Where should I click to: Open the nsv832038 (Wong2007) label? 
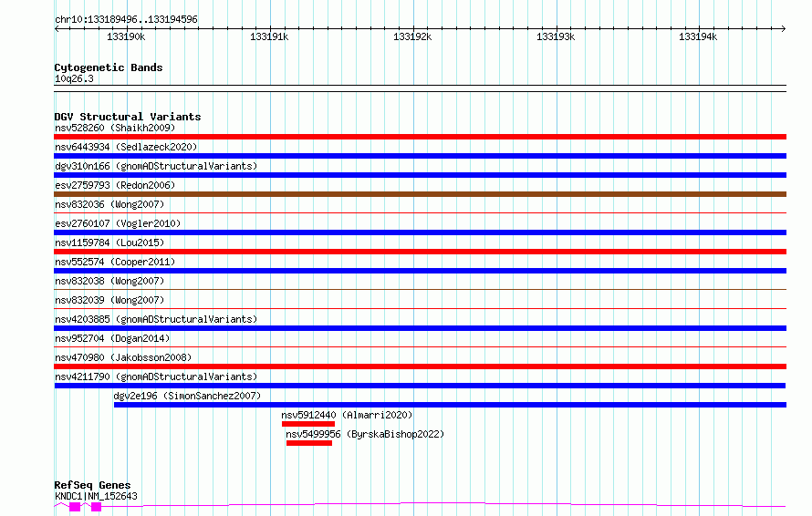tap(109, 281)
